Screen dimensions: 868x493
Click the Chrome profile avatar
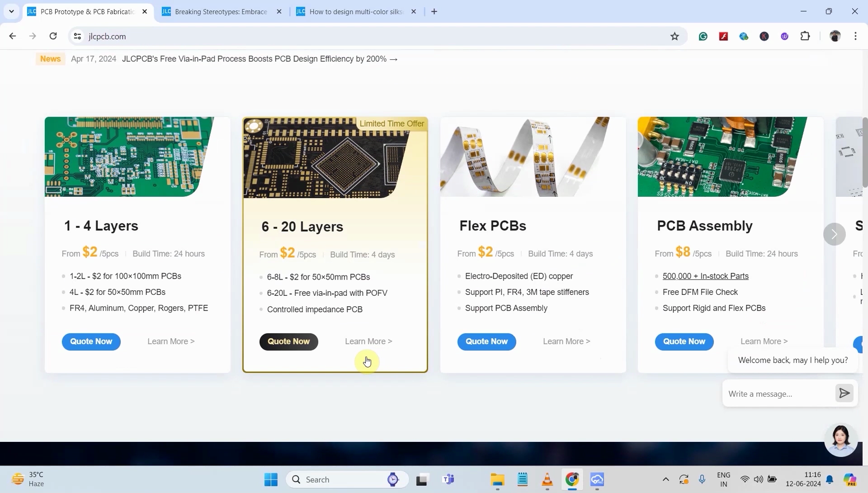tap(835, 36)
